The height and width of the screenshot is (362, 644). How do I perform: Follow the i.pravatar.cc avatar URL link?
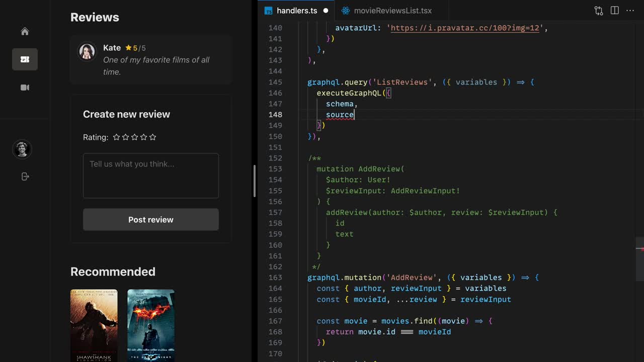pyautogui.click(x=464, y=28)
